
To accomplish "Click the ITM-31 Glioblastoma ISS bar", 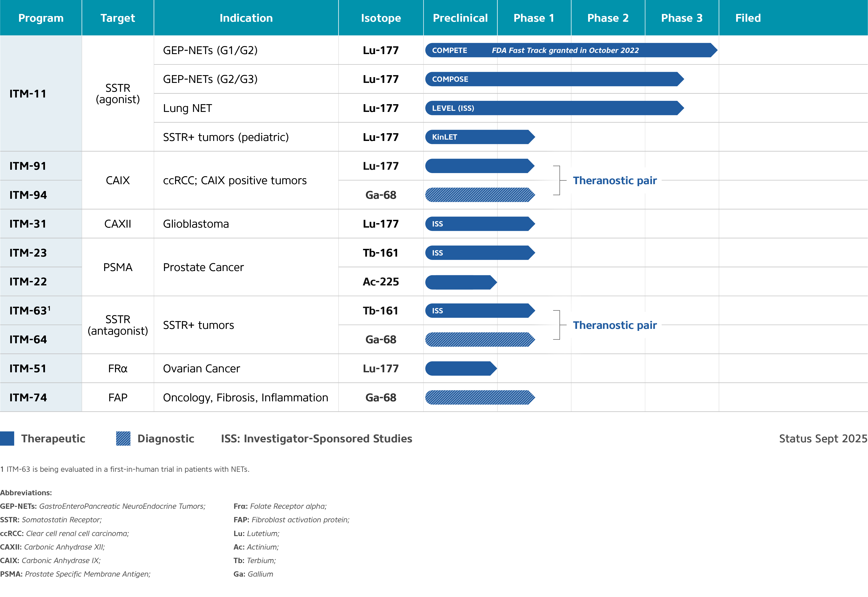I will 480,224.
